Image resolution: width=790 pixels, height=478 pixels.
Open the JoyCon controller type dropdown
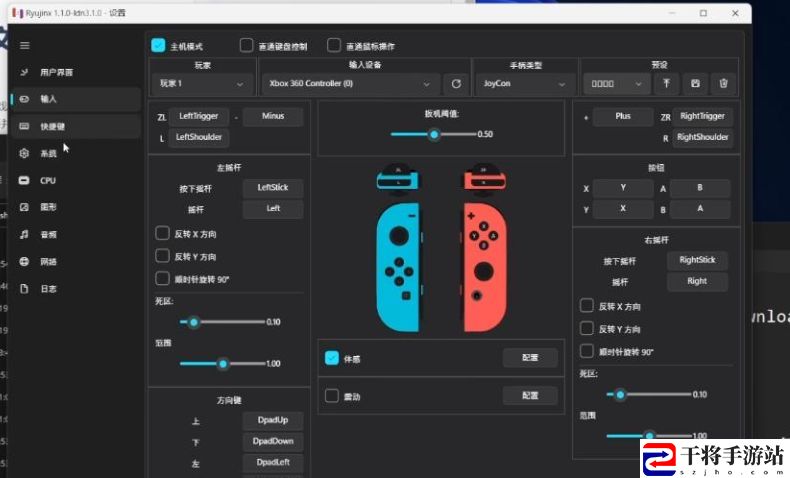pyautogui.click(x=524, y=84)
